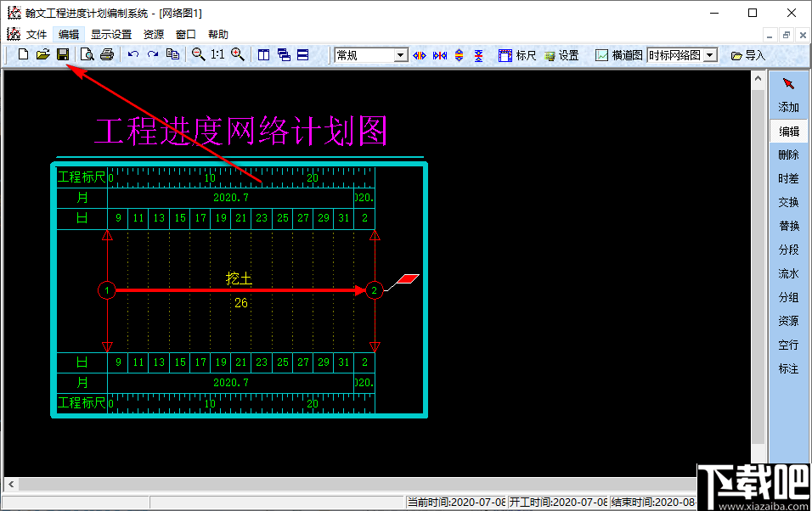Viewport: 812px width, 511px height.
Task: Click the horizontal scrollbar left arrow
Action: click(11, 485)
